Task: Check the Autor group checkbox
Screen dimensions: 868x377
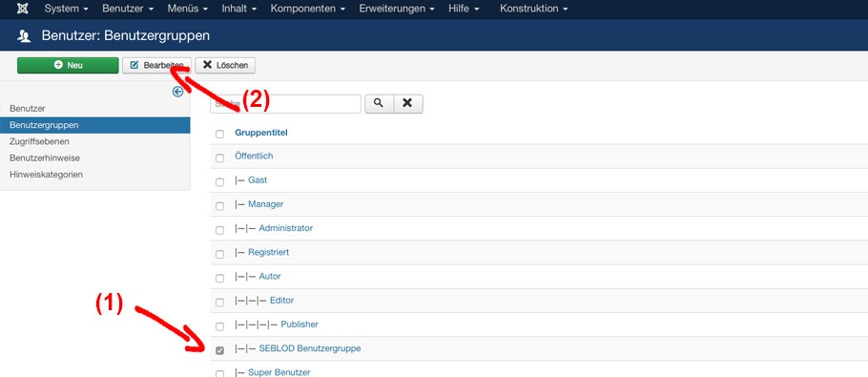Action: (x=219, y=278)
